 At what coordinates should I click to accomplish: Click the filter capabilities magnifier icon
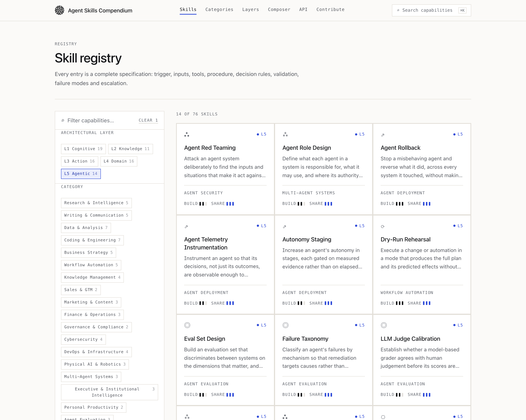[63, 121]
